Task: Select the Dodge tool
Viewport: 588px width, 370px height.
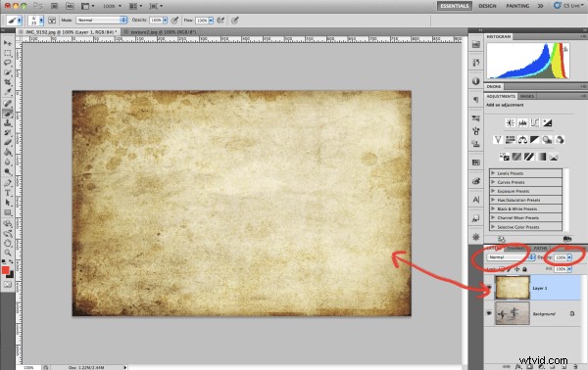Action: [8, 171]
